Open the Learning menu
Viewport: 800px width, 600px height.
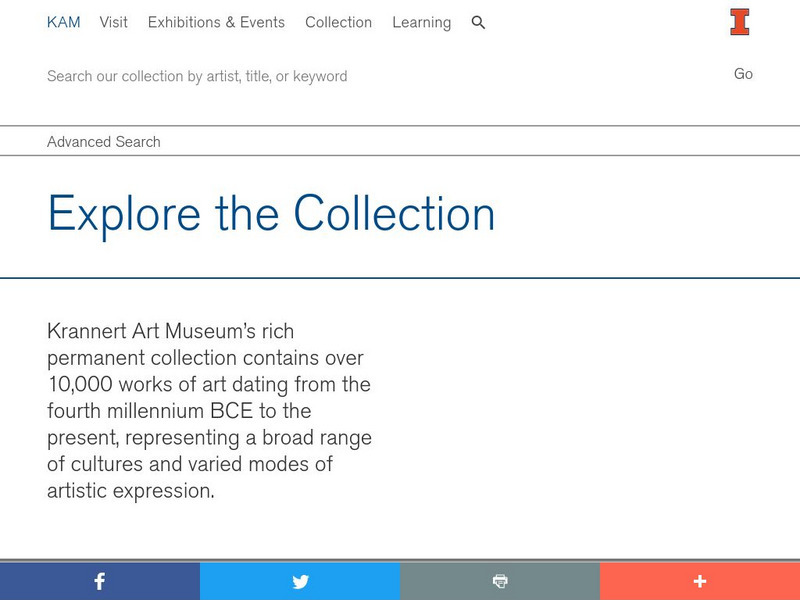click(x=421, y=22)
